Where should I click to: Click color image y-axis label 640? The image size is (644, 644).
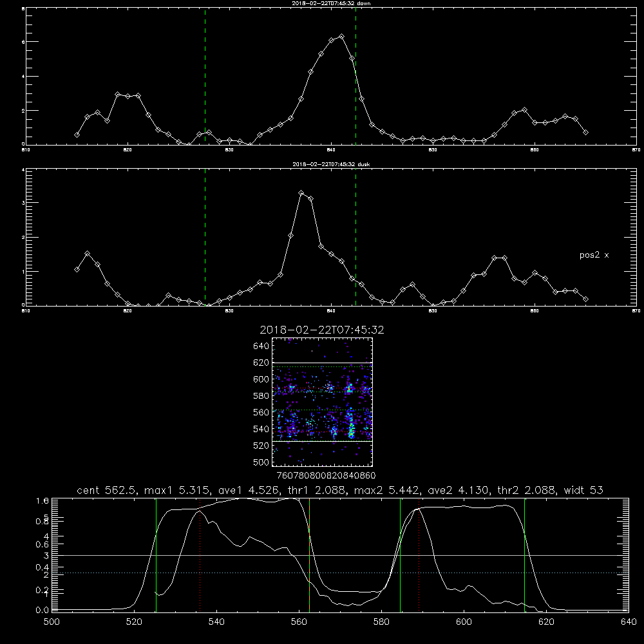[x=261, y=346]
